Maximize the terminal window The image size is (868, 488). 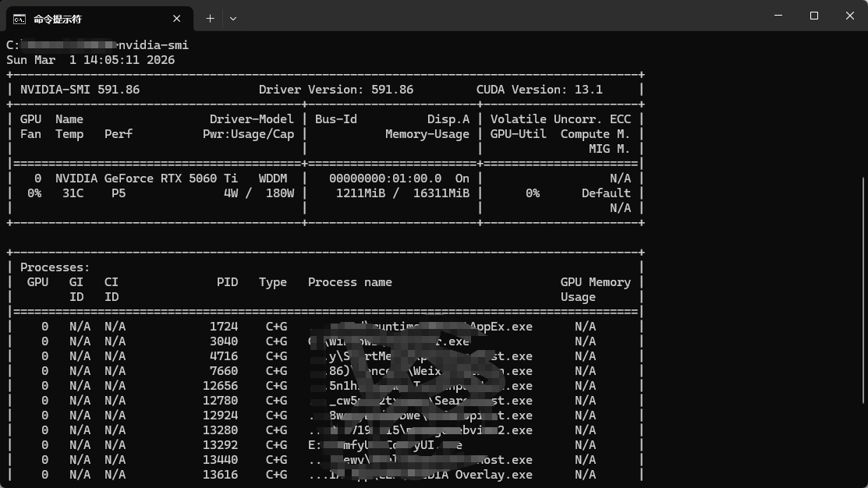click(x=813, y=16)
